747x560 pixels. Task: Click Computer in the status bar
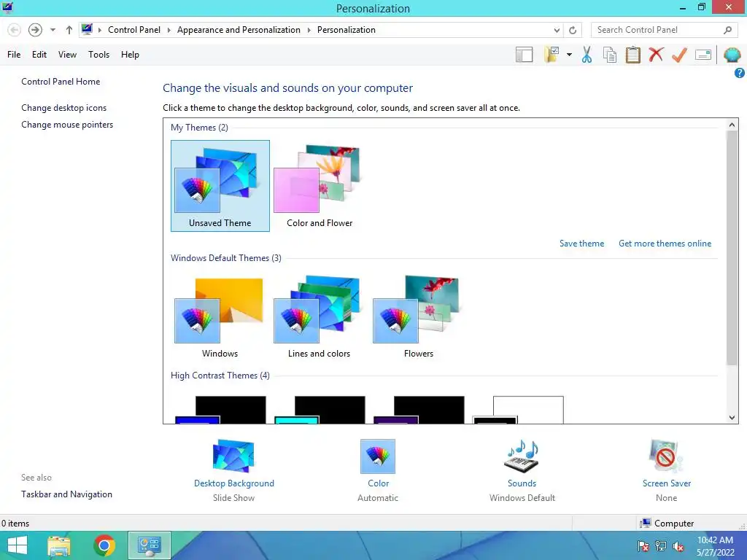[x=667, y=524]
